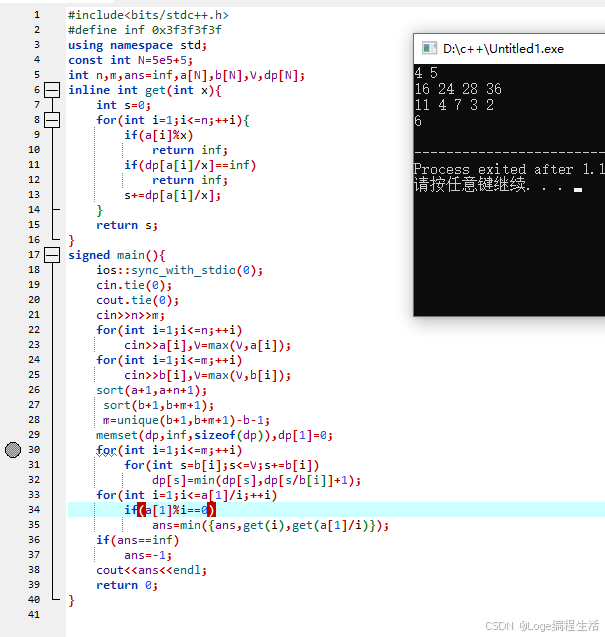Image resolution: width=605 pixels, height=637 pixels.
Task: Click the console title D:\c++\Untitled1.exe
Action: [503, 49]
